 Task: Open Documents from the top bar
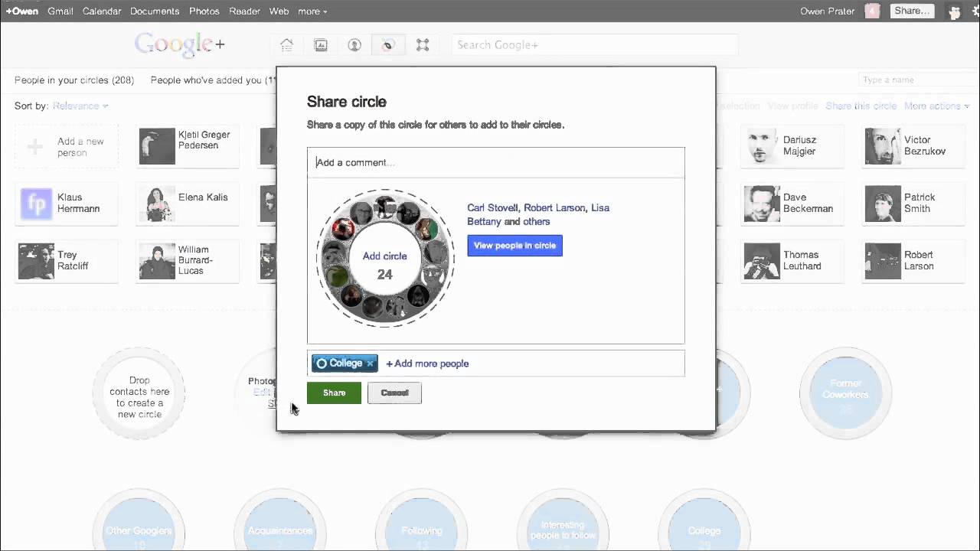point(155,11)
